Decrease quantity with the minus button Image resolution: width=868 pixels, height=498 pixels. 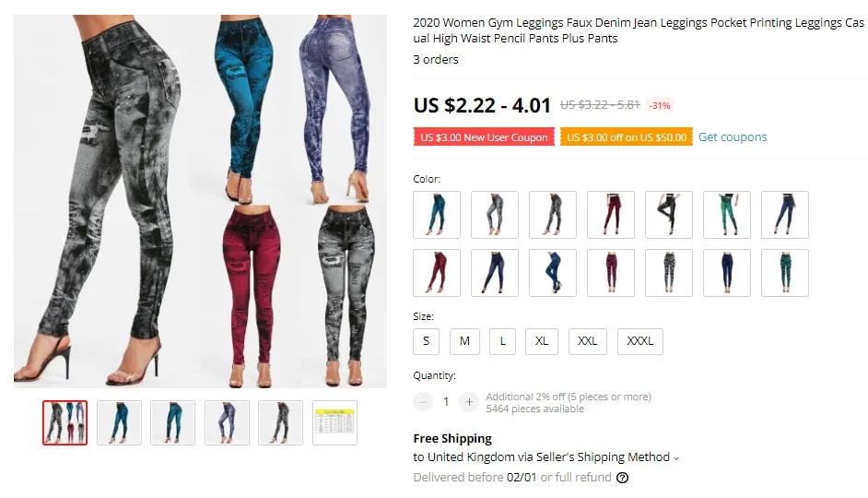(x=423, y=402)
